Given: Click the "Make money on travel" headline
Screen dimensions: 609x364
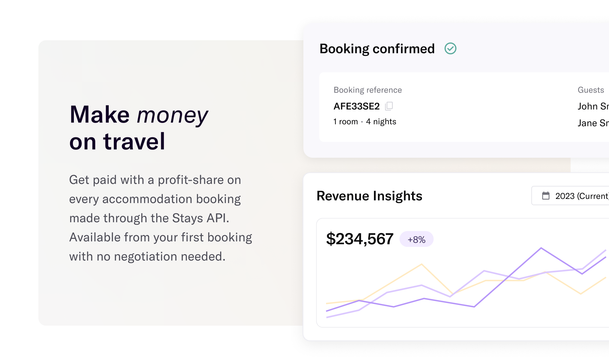Looking at the screenshot, I should pyautogui.click(x=139, y=128).
